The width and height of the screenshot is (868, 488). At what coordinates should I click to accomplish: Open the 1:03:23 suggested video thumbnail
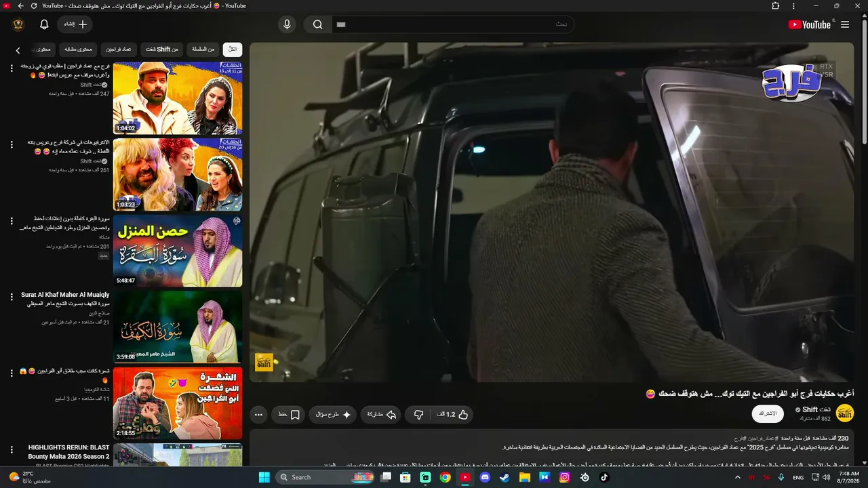coord(178,175)
